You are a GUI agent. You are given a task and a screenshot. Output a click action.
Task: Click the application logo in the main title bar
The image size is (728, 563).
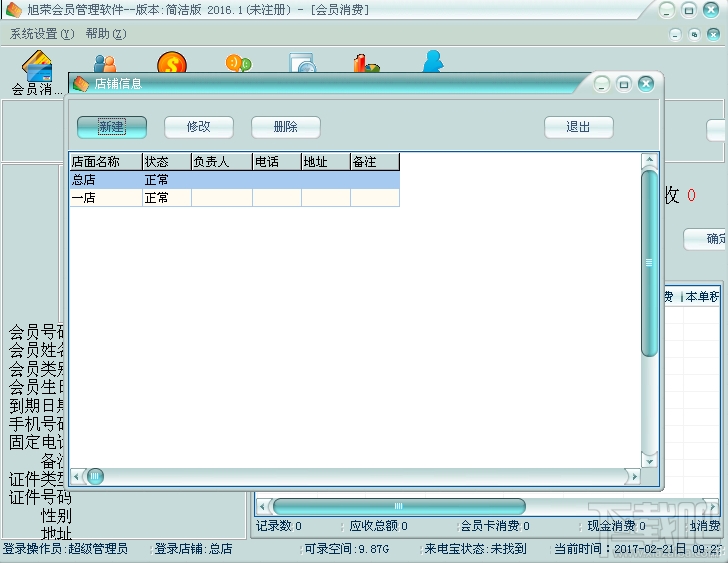pyautogui.click(x=13, y=10)
